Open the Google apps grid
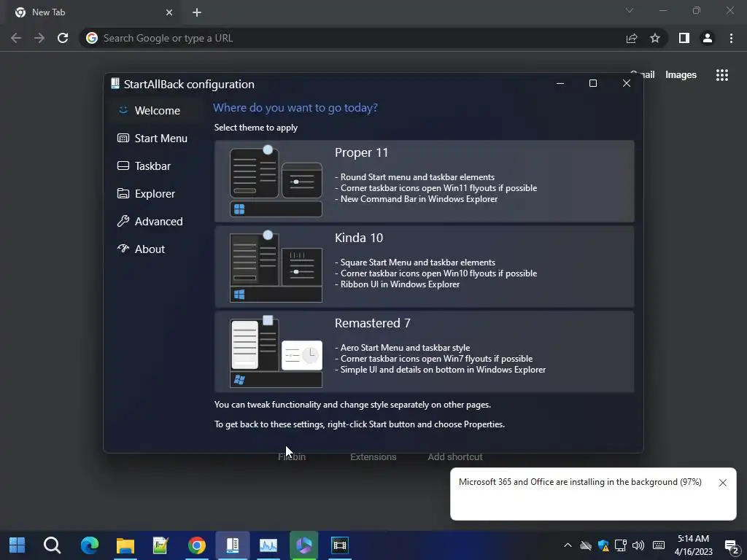The height and width of the screenshot is (560, 747). coord(721,75)
